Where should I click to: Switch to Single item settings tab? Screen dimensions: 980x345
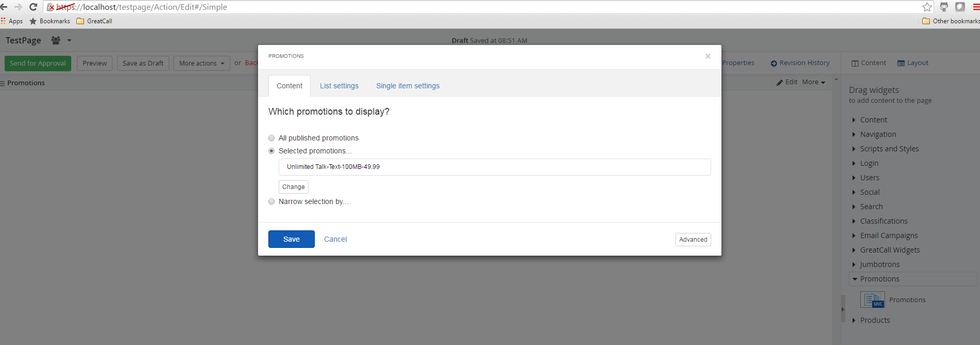click(408, 86)
